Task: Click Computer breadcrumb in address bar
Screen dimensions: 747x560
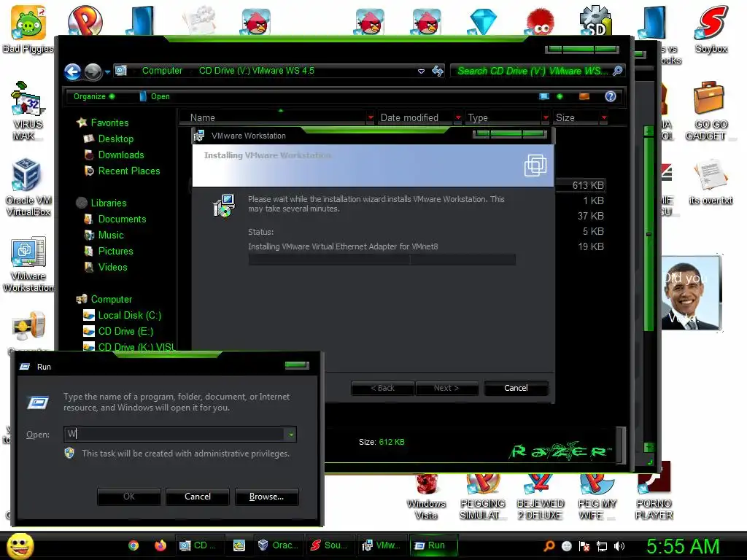Action: pos(162,71)
